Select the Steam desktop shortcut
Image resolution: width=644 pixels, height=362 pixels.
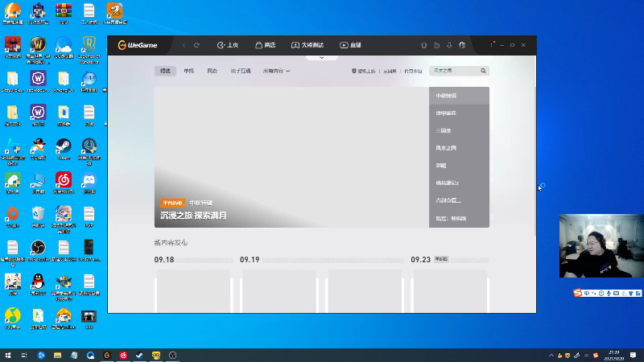(64, 149)
